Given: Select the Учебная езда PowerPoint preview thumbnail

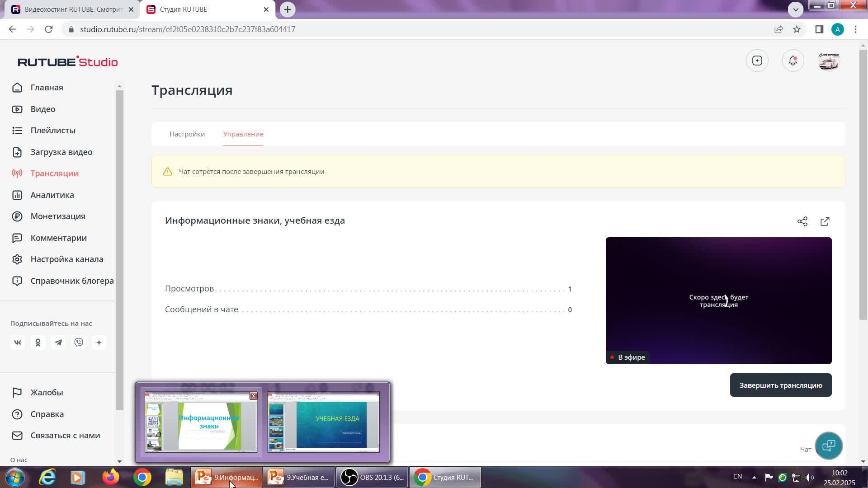Looking at the screenshot, I should coord(323,422).
